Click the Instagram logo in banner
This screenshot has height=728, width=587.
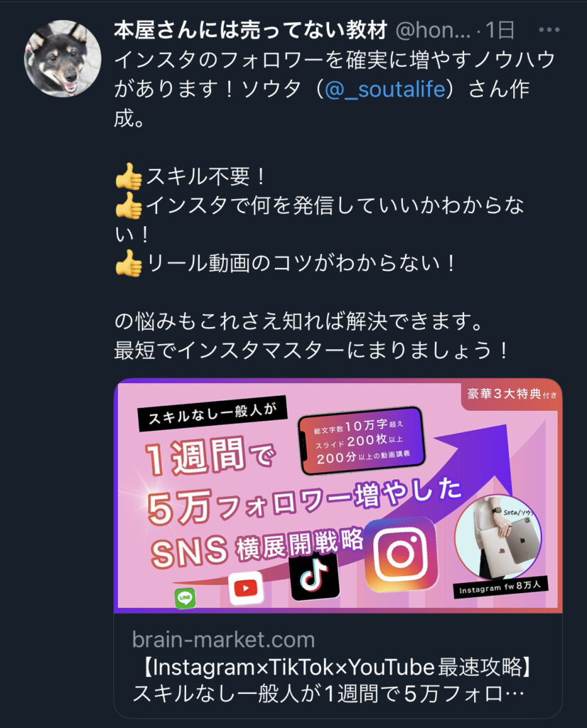click(401, 554)
